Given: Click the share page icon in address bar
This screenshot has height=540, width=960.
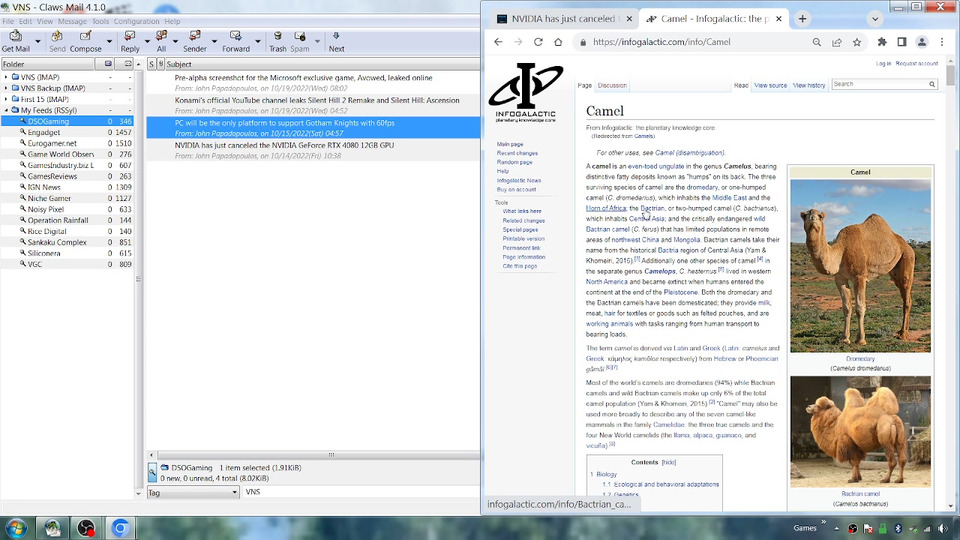Looking at the screenshot, I should coord(836,42).
